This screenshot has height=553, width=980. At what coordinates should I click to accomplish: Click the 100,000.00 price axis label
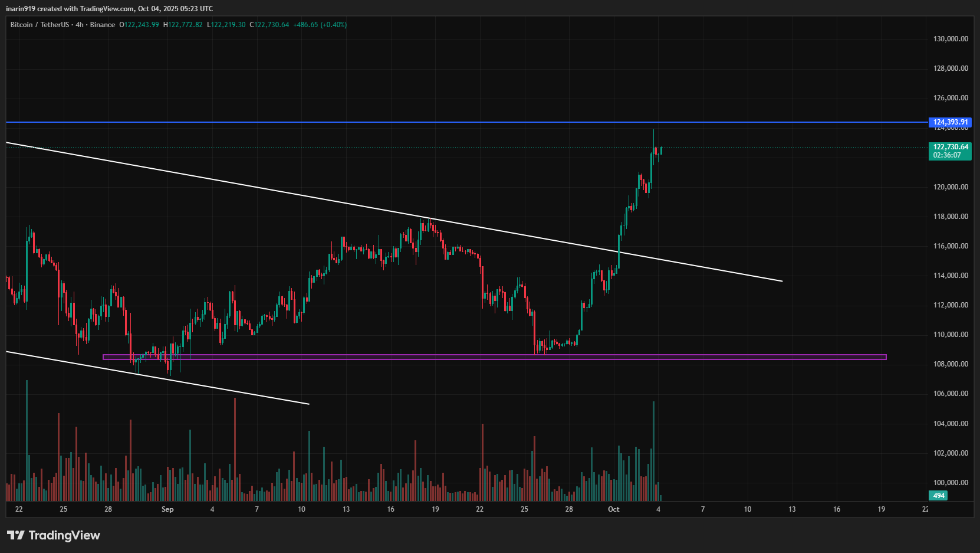(x=951, y=483)
